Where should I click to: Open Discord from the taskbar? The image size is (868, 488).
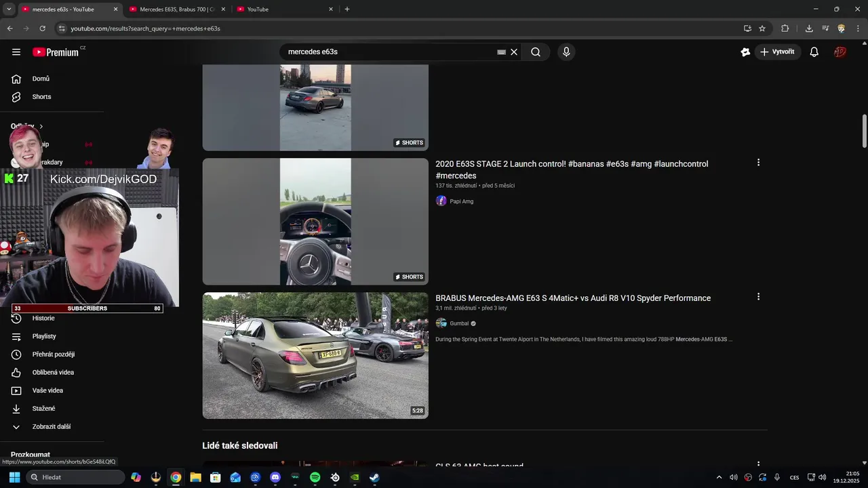pos(275,477)
